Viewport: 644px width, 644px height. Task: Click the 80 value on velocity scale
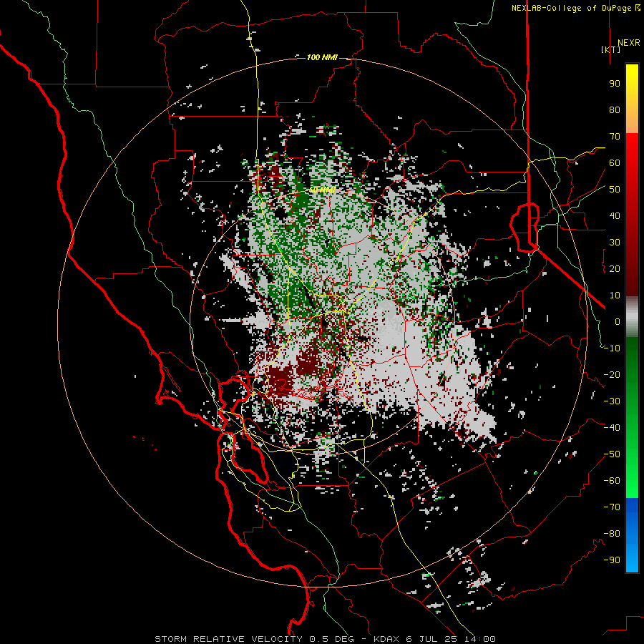(615, 109)
